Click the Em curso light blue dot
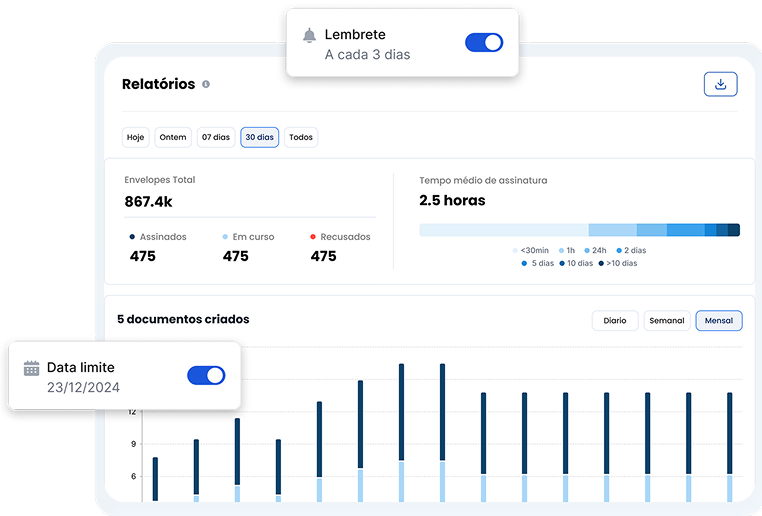This screenshot has height=516, width=762. click(225, 237)
